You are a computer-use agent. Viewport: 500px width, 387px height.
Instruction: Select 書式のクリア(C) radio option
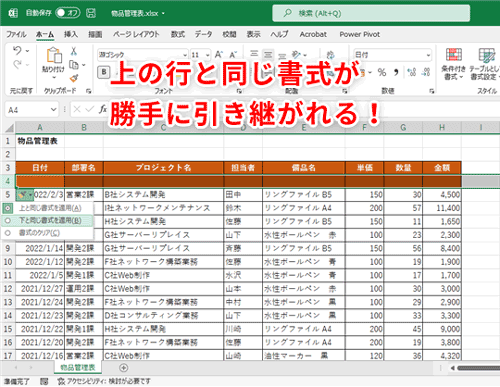[x=8, y=233]
